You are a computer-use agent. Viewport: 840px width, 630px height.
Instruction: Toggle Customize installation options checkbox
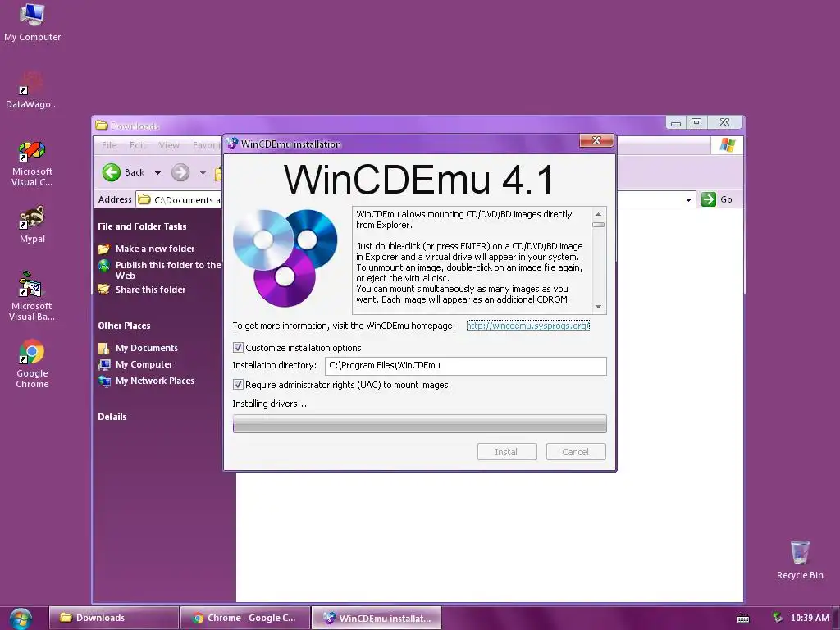[239, 348]
